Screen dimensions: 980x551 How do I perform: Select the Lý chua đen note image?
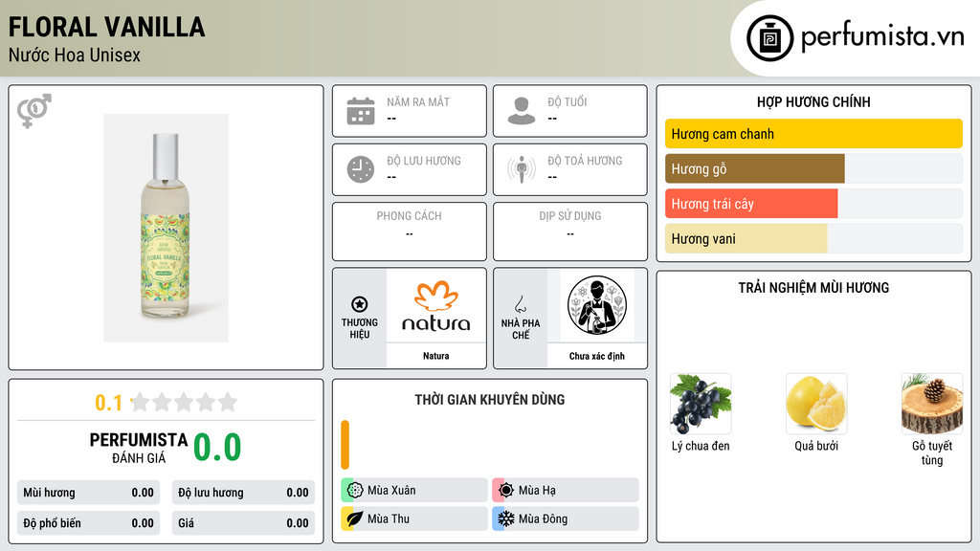701,404
